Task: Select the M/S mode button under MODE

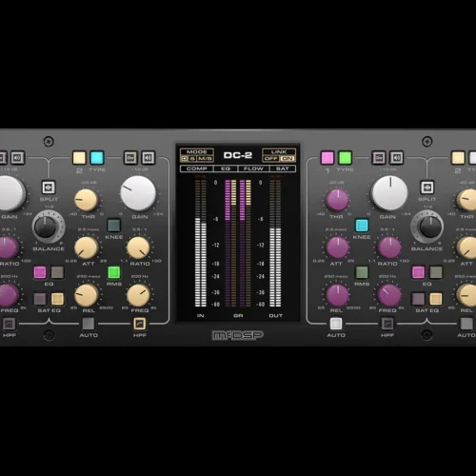Action: [205, 158]
